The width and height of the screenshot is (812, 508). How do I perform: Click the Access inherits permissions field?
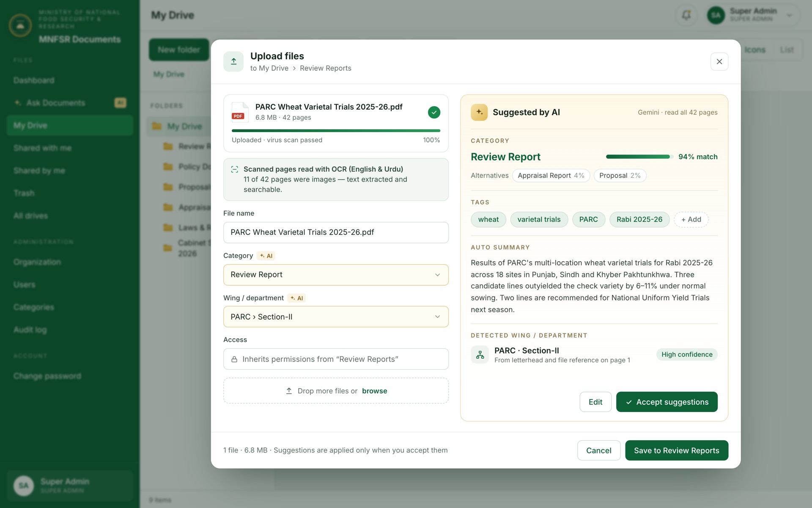(x=336, y=359)
